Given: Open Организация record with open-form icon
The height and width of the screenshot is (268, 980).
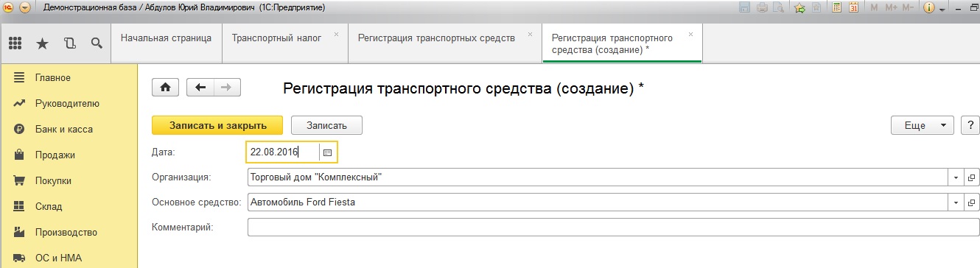Looking at the screenshot, I should point(971,177).
